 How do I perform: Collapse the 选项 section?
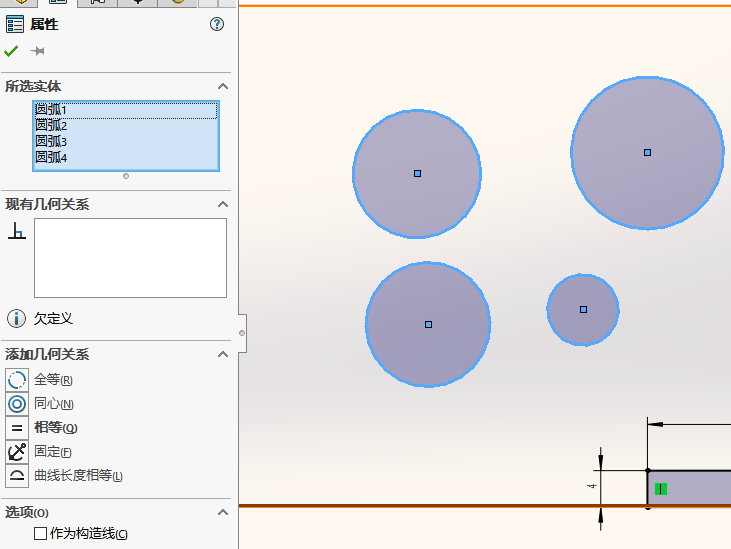coord(223,512)
